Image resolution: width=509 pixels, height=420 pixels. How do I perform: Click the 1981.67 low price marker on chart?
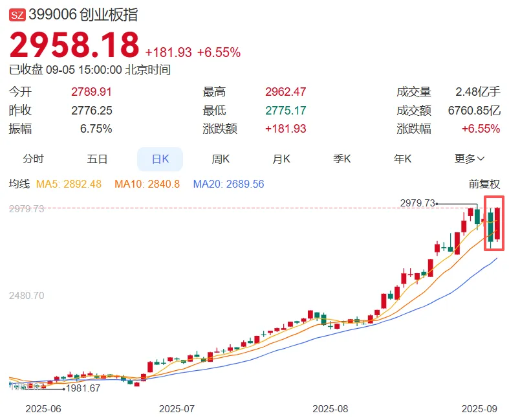[83, 388]
